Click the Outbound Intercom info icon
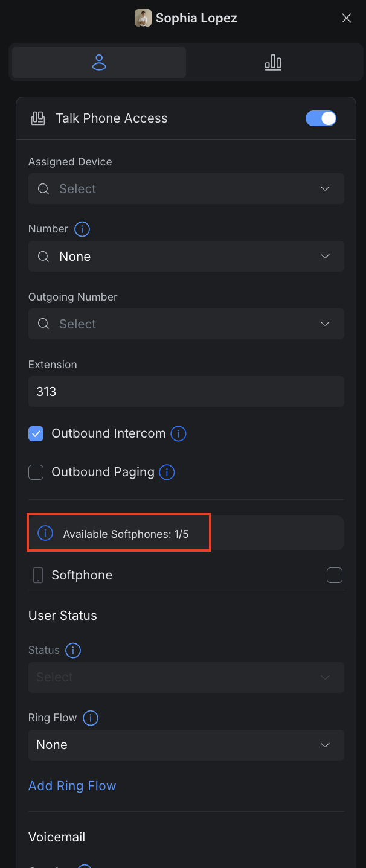The image size is (366, 868). (x=178, y=433)
